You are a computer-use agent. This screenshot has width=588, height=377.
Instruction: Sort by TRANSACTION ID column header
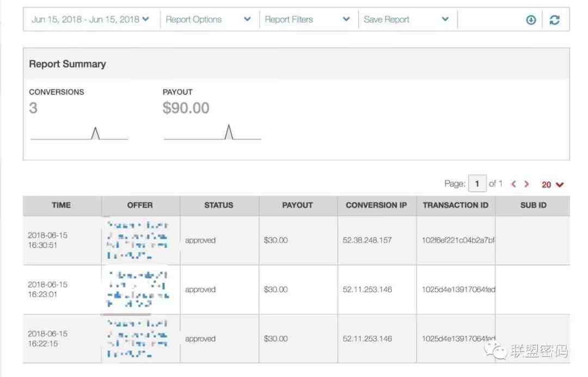click(x=455, y=205)
